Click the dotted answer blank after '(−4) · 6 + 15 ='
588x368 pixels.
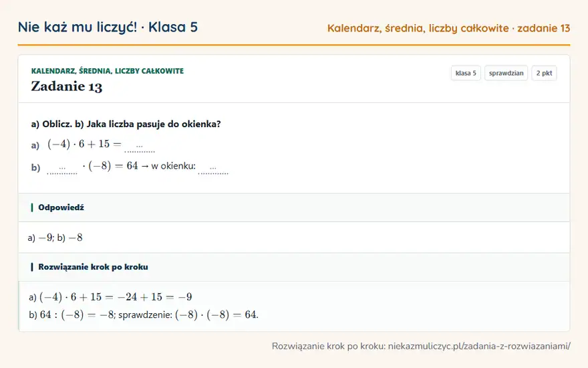tap(140, 147)
